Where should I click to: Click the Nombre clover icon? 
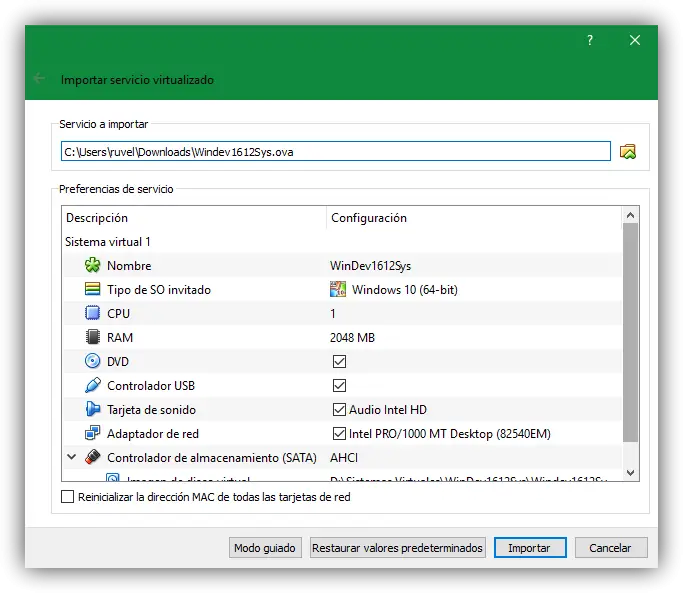[92, 266]
